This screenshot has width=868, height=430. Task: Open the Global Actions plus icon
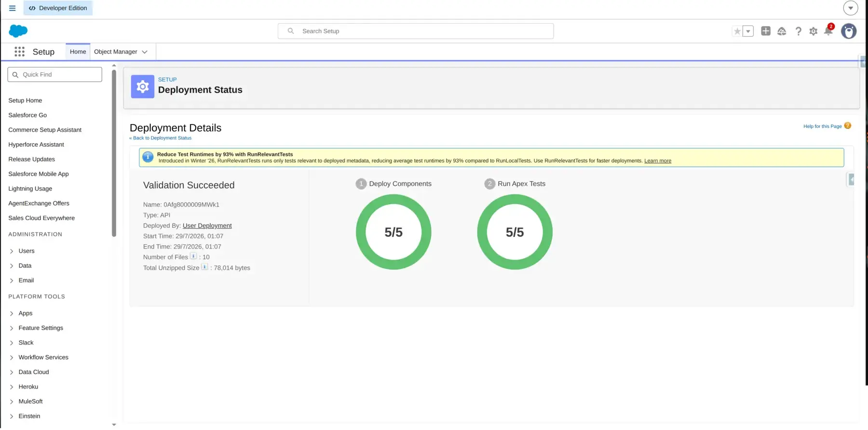[766, 31]
